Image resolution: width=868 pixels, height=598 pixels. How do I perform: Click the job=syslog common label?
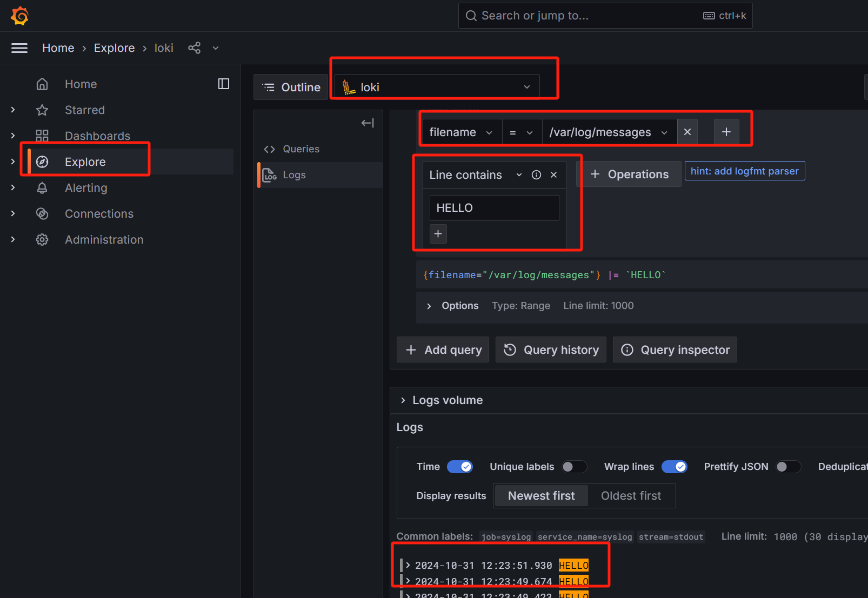pyautogui.click(x=506, y=537)
